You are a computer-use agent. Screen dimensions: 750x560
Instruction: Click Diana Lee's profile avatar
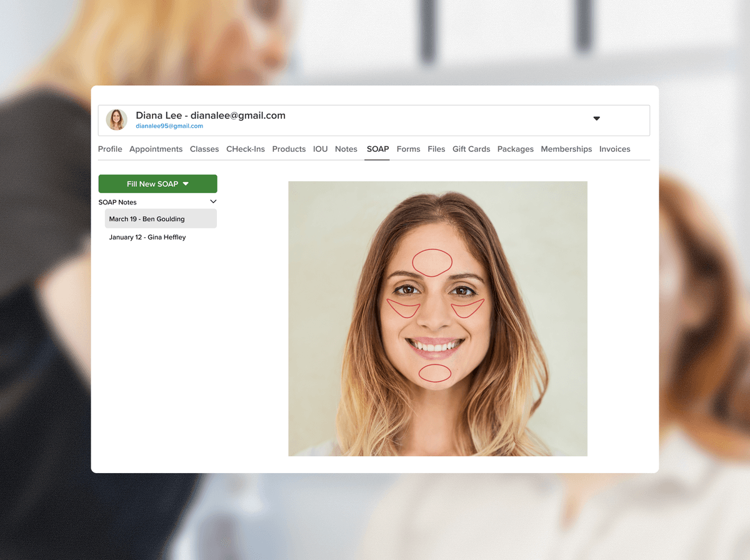(x=116, y=119)
